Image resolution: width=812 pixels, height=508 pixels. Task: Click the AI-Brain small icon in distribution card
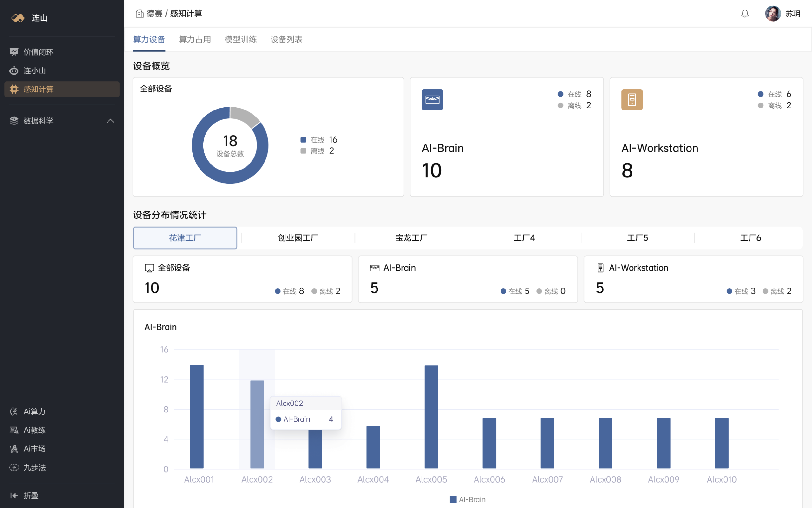tap(375, 268)
